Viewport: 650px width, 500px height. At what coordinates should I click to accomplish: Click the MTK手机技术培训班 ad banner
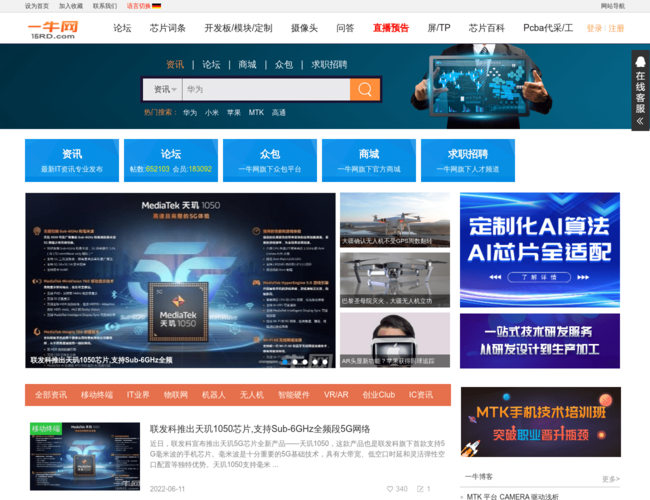coord(541,422)
